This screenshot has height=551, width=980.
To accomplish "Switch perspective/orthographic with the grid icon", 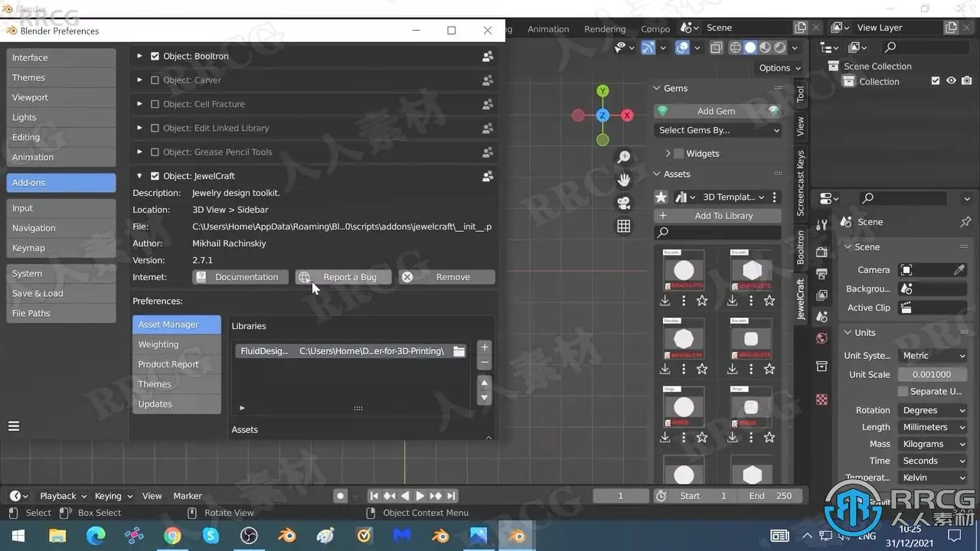I will pos(624,226).
